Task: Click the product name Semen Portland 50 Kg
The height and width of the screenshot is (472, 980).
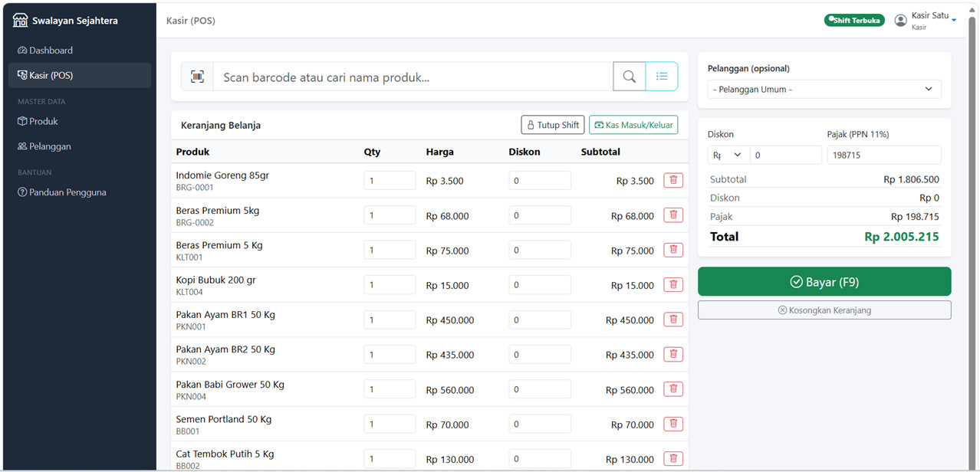Action: (x=224, y=419)
